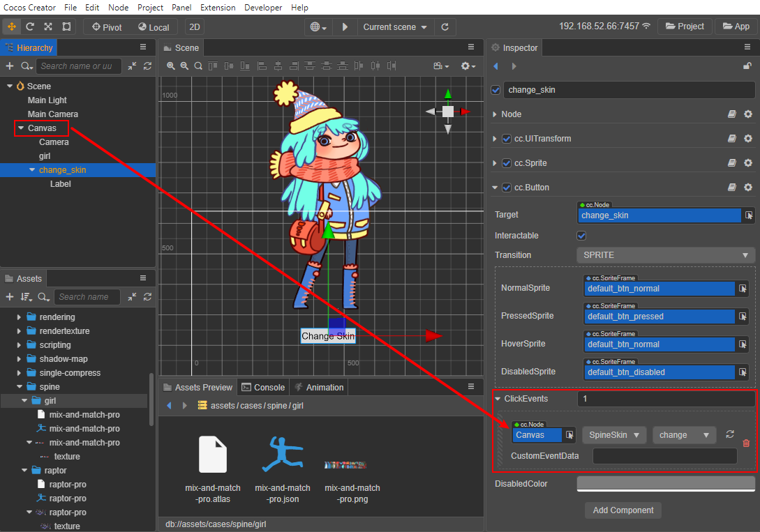The height and width of the screenshot is (532, 760).
Task: Click the Hierarchy add node plus icon
Action: [x=10, y=66]
